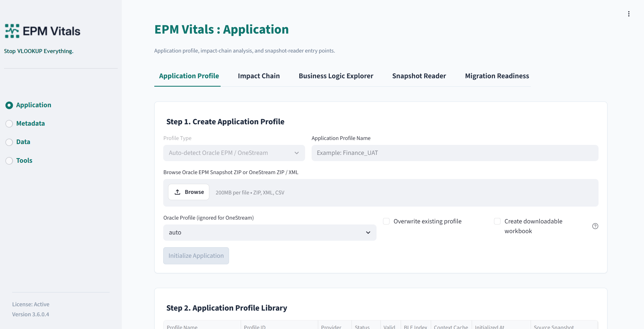Click the file upload drop area text
Viewport: 644px width, 329px height.
tap(250, 193)
